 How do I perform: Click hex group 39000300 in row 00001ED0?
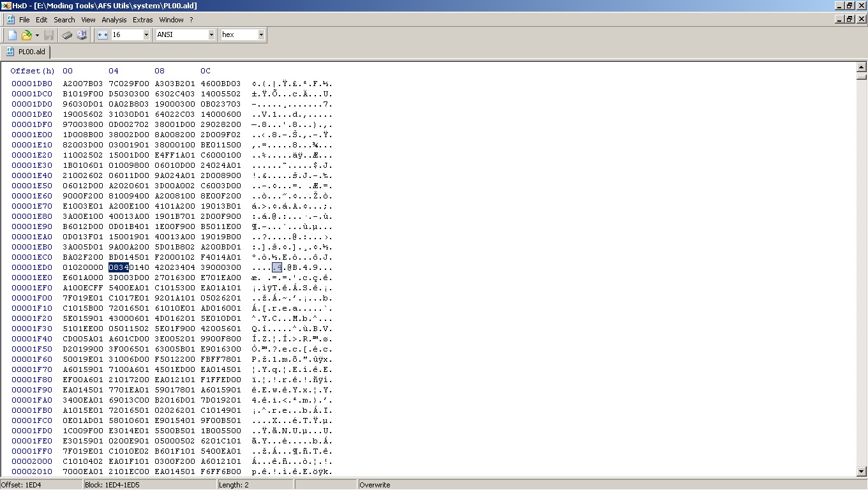pos(221,267)
